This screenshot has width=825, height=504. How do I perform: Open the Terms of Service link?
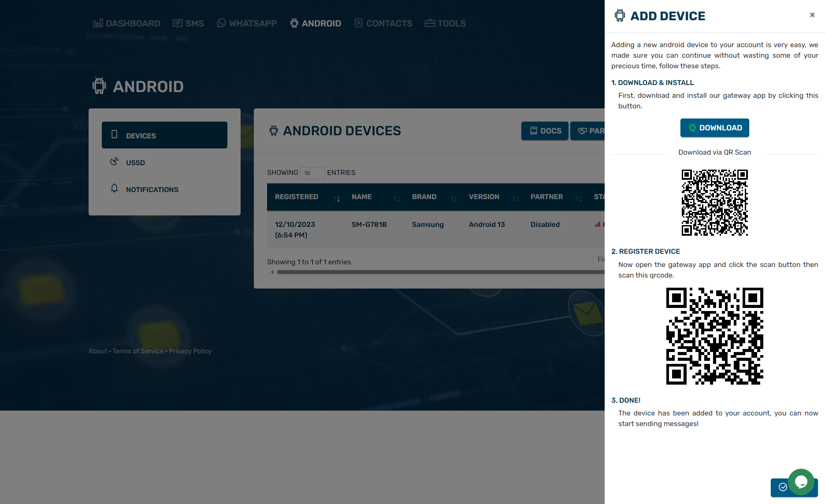[x=138, y=351]
